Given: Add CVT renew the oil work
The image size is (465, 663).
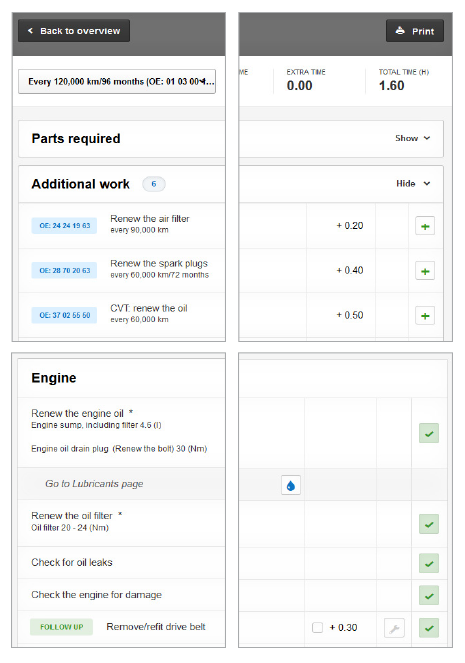Looking at the screenshot, I should 425,316.
